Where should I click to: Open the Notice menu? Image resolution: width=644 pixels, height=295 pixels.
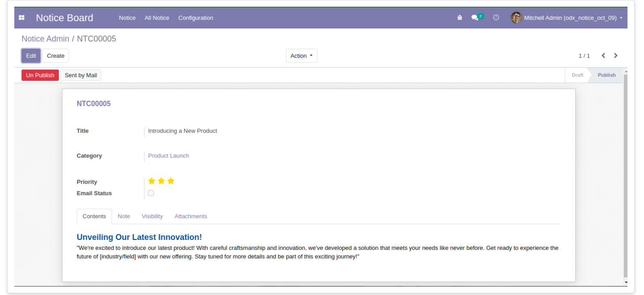127,18
